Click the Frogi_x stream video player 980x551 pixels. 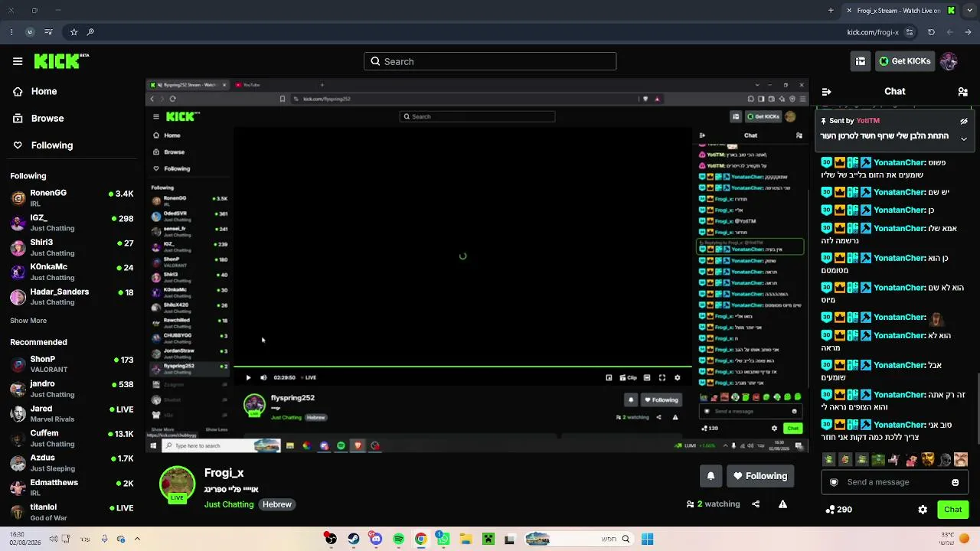click(x=478, y=266)
